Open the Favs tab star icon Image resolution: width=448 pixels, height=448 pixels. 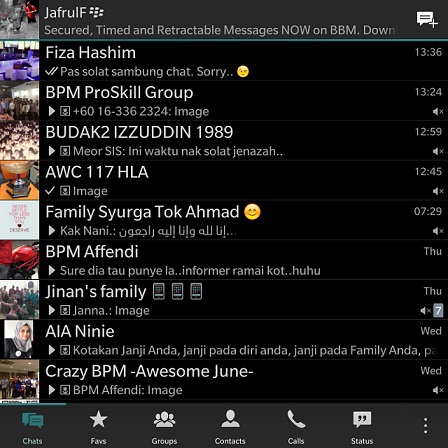coord(98,419)
